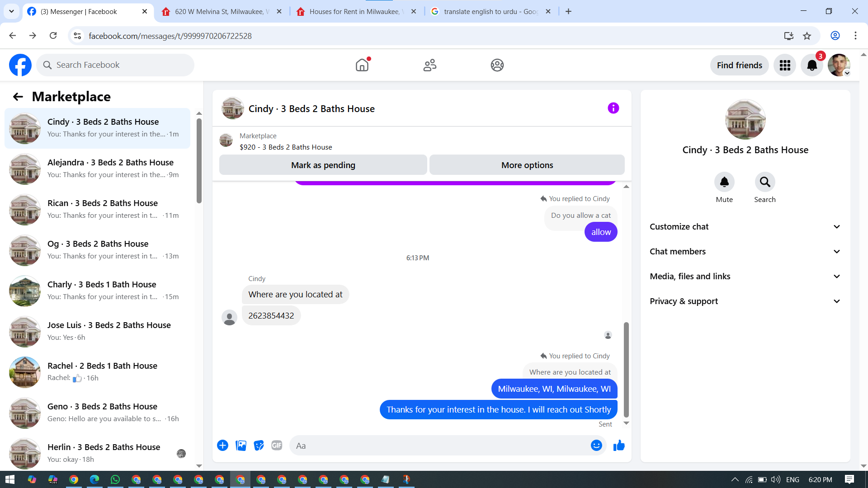Viewport: 868px width, 488px height.
Task: Open Microsoft Edge from the taskbar
Action: 94,479
